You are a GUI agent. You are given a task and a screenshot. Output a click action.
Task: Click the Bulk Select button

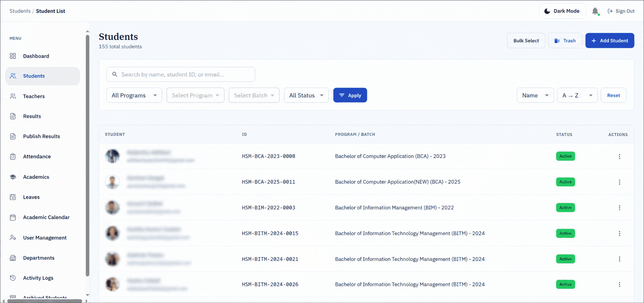(526, 40)
